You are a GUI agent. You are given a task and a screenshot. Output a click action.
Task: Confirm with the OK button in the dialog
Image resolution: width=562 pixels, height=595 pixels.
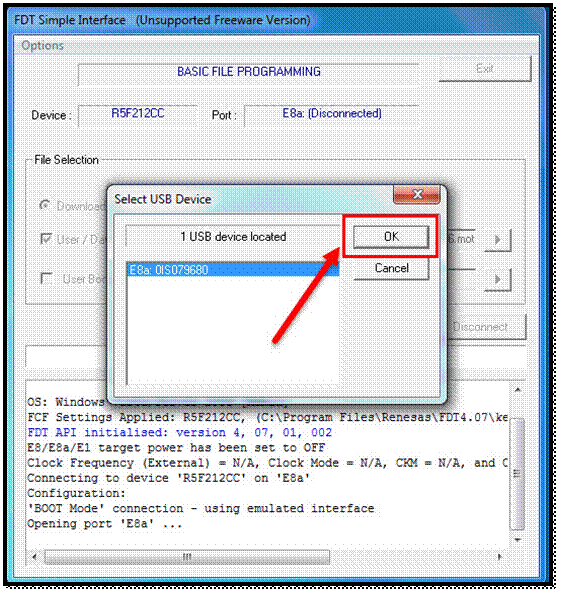click(x=391, y=237)
